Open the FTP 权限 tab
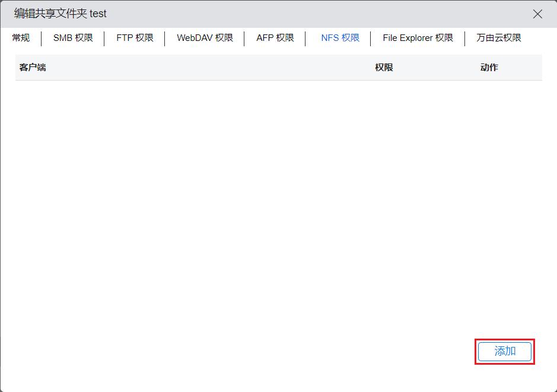The image size is (557, 392). 133,38
